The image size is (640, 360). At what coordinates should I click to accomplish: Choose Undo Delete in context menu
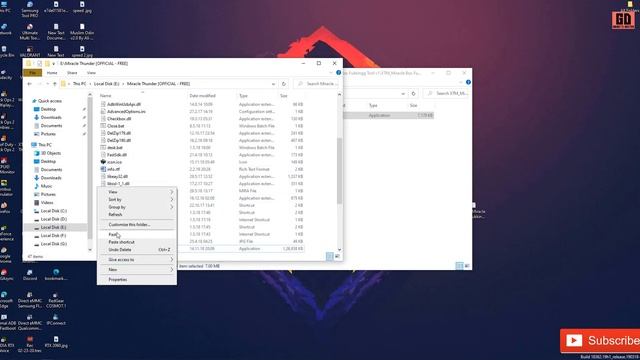137,249
